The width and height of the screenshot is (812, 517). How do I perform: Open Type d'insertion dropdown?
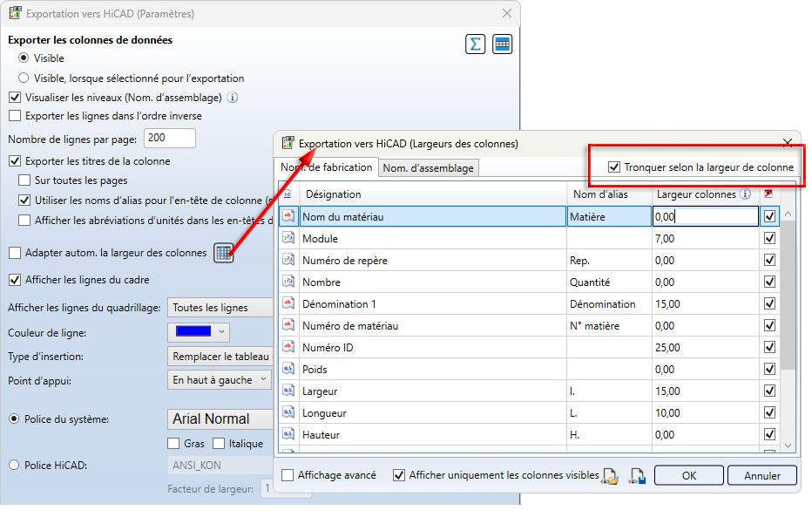point(220,357)
